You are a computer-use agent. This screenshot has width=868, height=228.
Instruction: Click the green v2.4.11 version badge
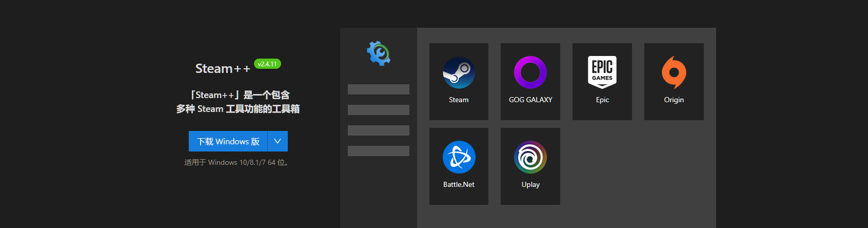tap(267, 64)
